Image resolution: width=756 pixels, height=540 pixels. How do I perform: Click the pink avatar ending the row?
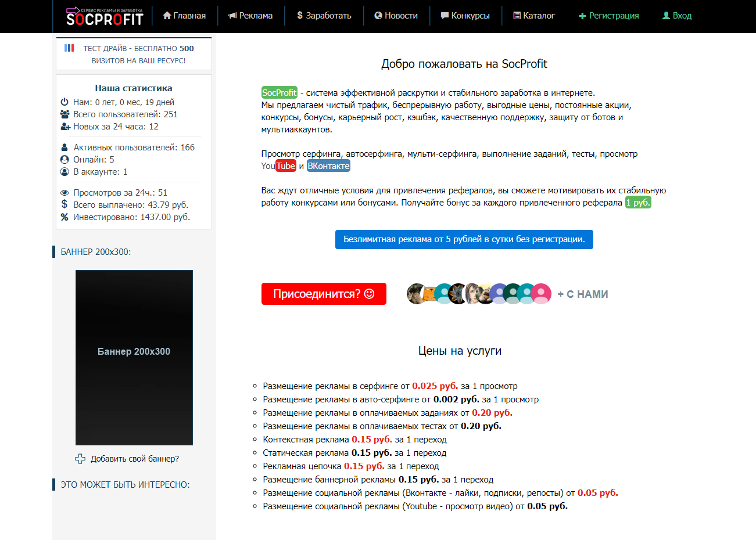click(541, 294)
